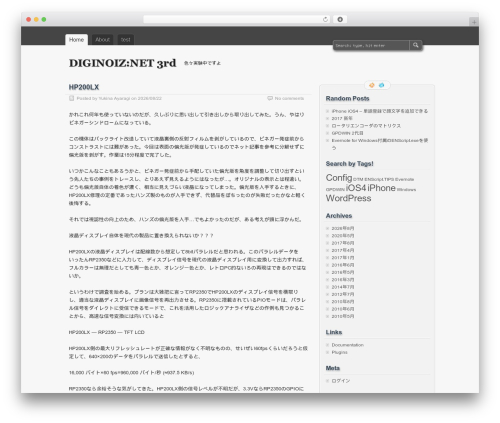
Task: Select the iPhone tag
Action: [381, 188]
